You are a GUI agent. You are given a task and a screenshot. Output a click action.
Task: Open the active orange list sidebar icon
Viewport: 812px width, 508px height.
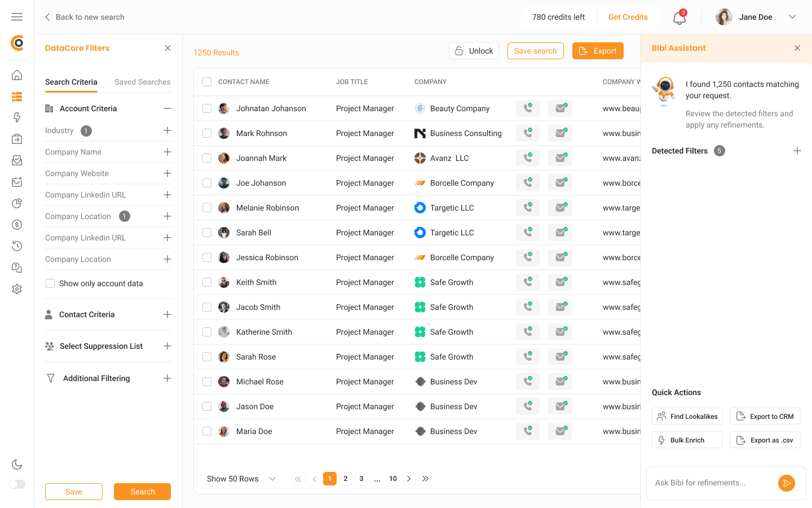17,97
